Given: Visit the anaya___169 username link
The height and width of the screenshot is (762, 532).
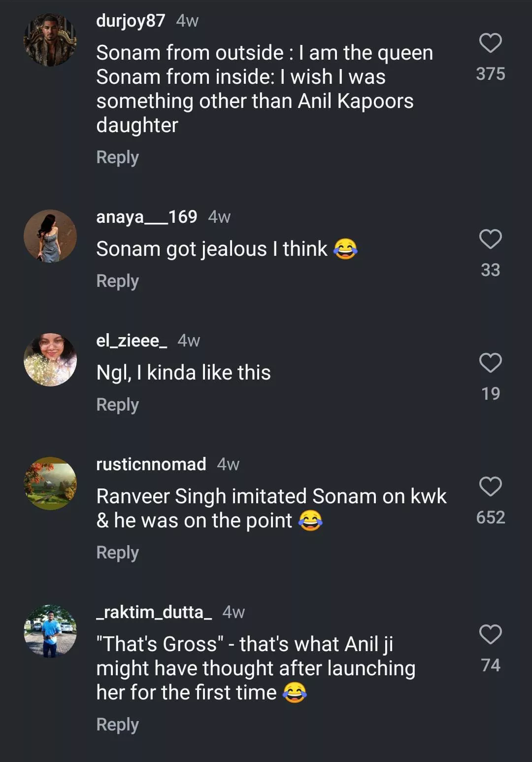Looking at the screenshot, I should coord(146,217).
